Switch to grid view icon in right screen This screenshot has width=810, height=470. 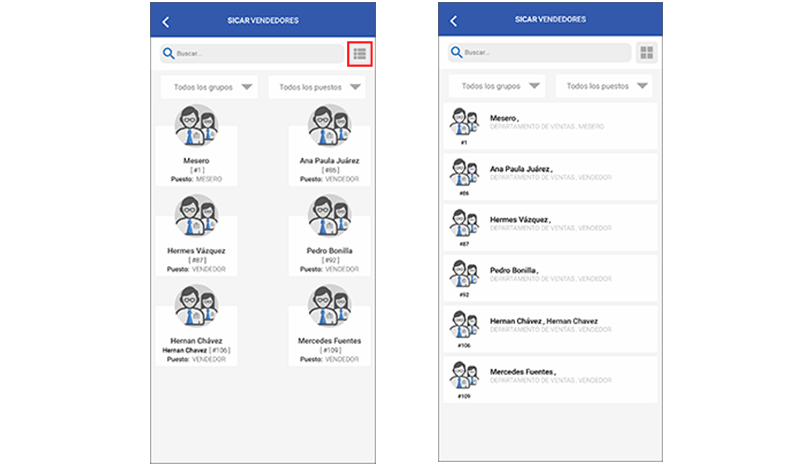647,53
